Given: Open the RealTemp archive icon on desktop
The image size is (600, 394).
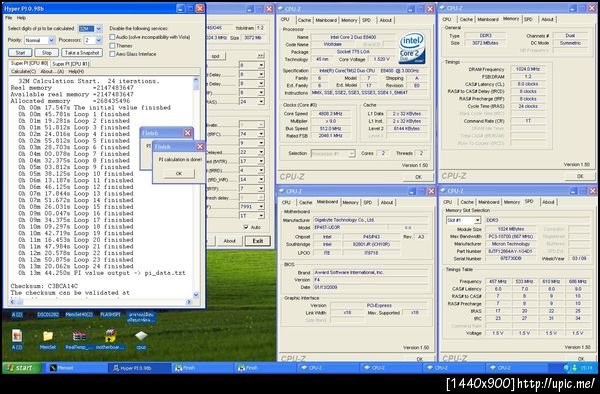Looking at the screenshot, I should [79, 336].
